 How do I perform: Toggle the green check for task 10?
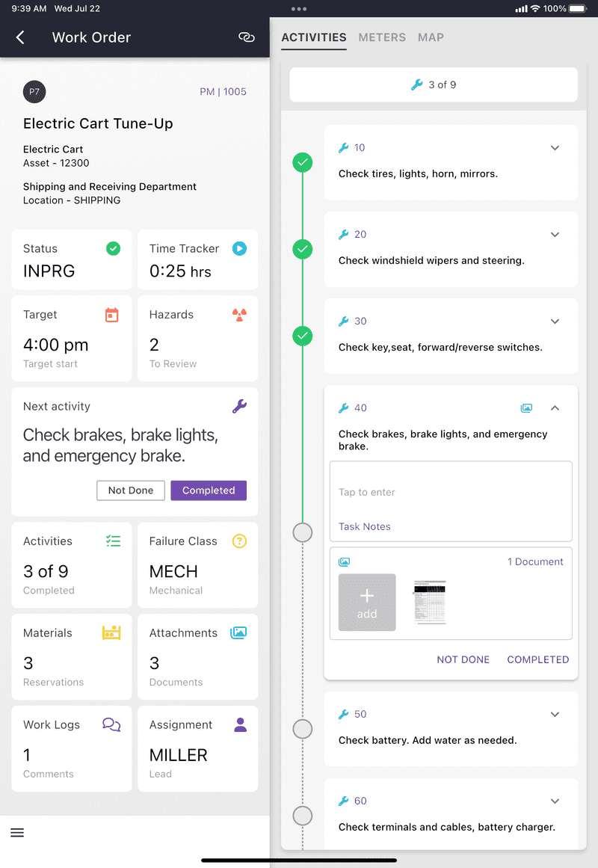302,163
